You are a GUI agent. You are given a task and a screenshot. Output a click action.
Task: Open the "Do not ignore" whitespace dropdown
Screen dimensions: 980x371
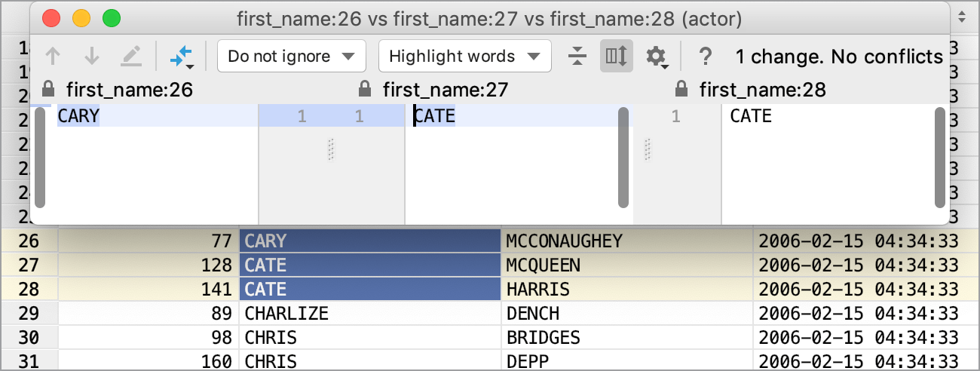tap(291, 56)
